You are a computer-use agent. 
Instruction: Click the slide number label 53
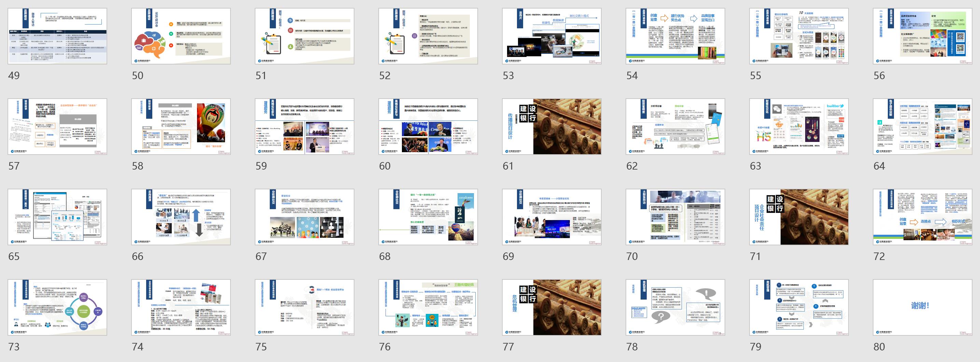tap(508, 76)
